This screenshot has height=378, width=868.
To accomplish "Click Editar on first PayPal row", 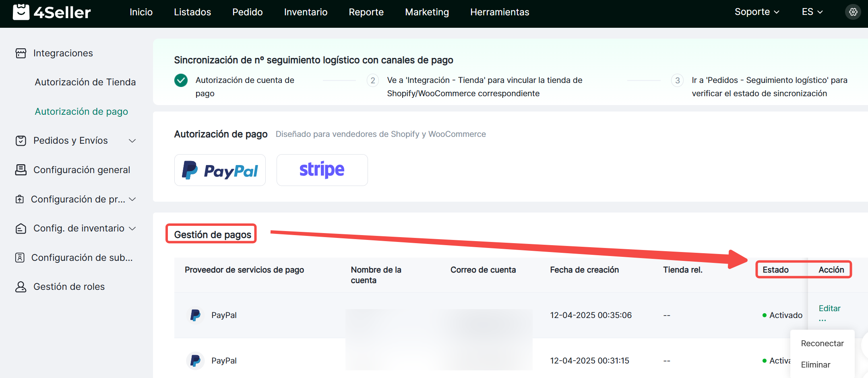I will coord(829,308).
